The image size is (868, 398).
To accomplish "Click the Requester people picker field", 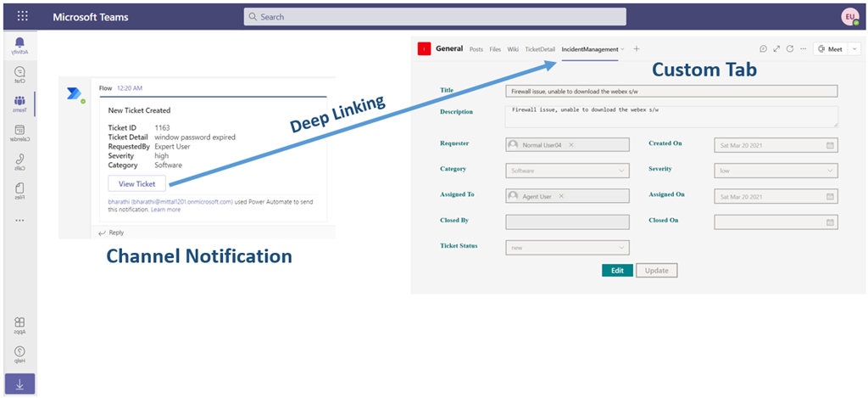I will coord(567,145).
